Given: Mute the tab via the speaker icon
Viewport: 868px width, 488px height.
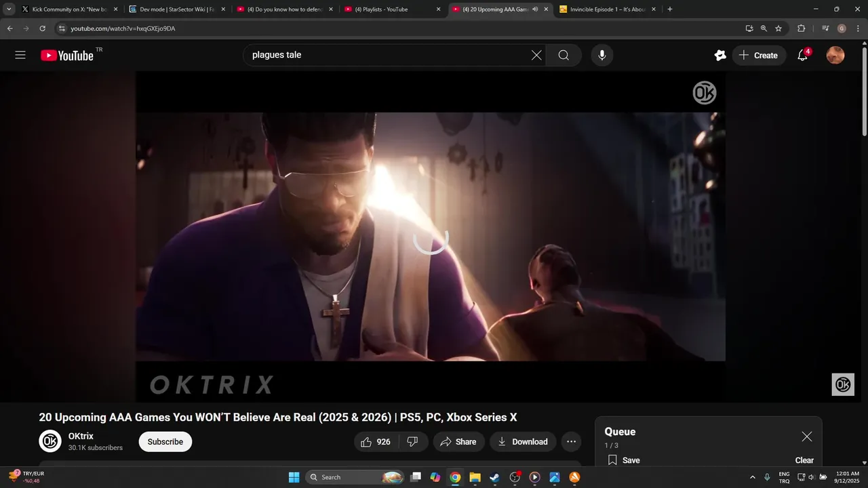Looking at the screenshot, I should pos(535,9).
